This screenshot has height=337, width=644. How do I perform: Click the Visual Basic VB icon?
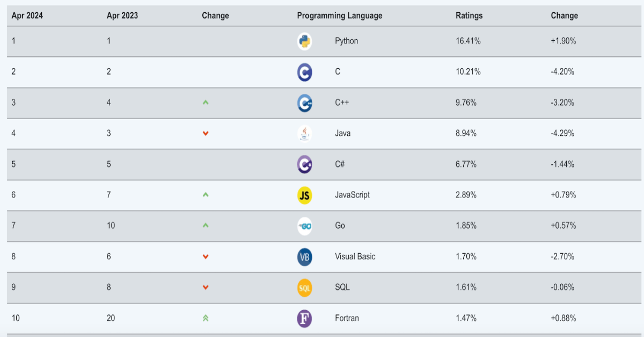(x=304, y=257)
